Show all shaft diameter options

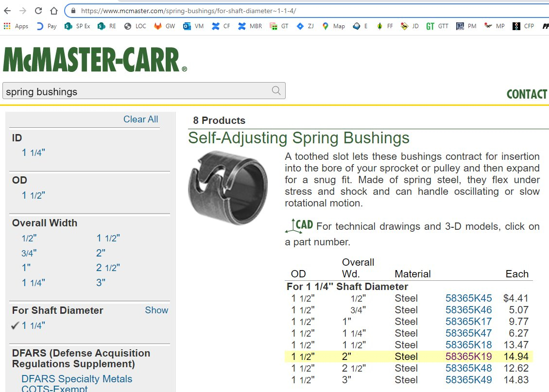click(x=156, y=310)
